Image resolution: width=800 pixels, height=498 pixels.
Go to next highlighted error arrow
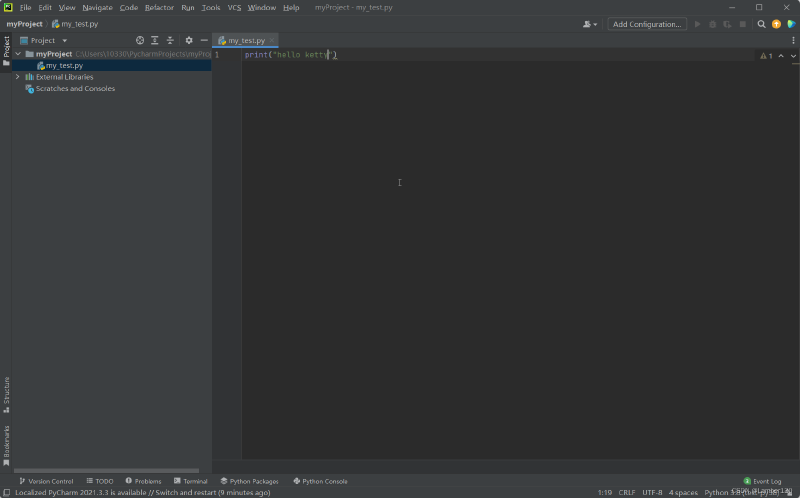(793, 56)
